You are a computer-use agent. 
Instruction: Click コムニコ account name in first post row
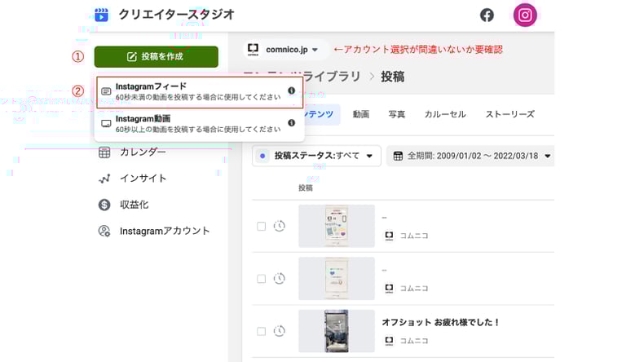414,236
